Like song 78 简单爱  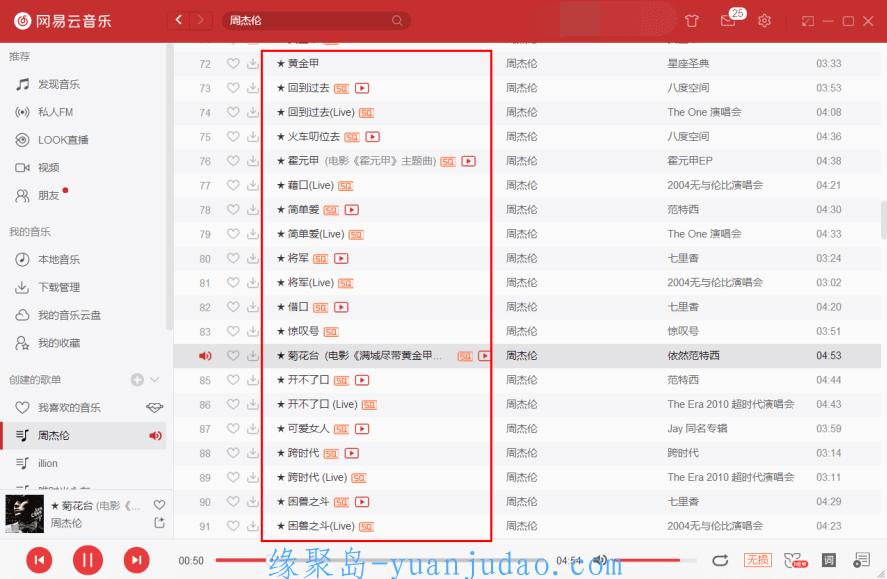(232, 209)
